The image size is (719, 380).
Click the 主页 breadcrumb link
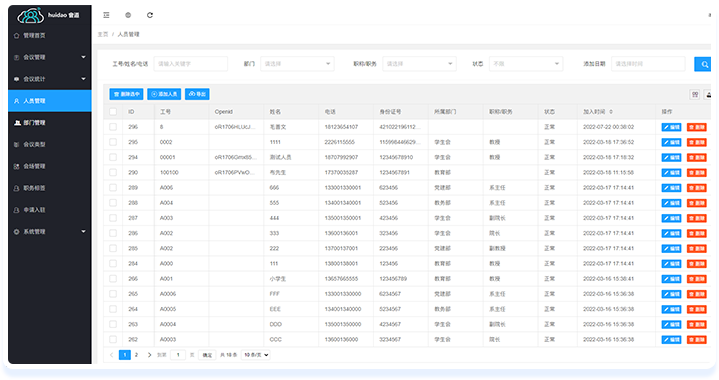point(103,34)
